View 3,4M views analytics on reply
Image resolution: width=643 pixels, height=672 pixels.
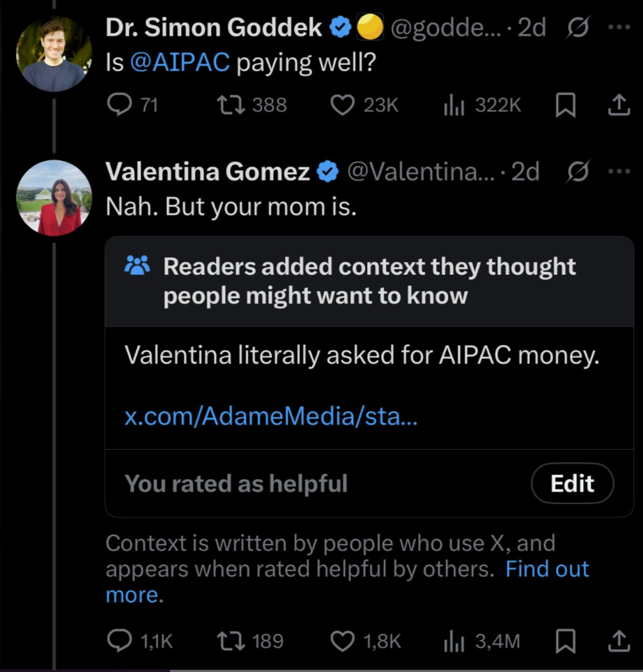454,641
